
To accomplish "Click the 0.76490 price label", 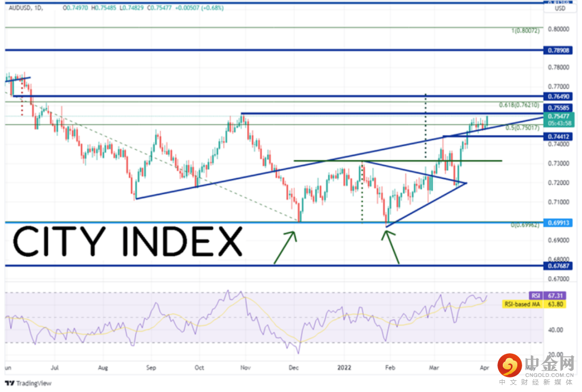I will tap(558, 96).
